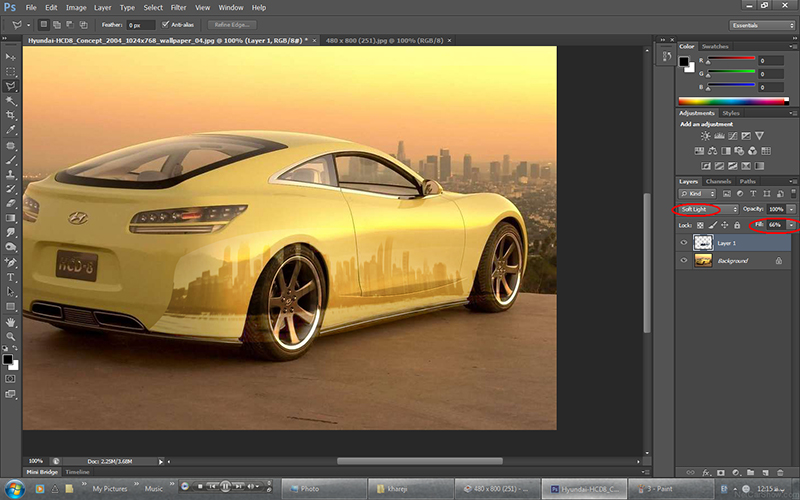Open the tool preset picker arrow
The image size is (800, 500).
29,24
